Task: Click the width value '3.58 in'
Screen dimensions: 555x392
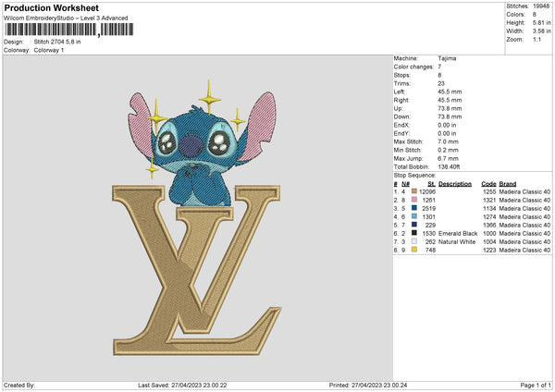Action: point(541,31)
